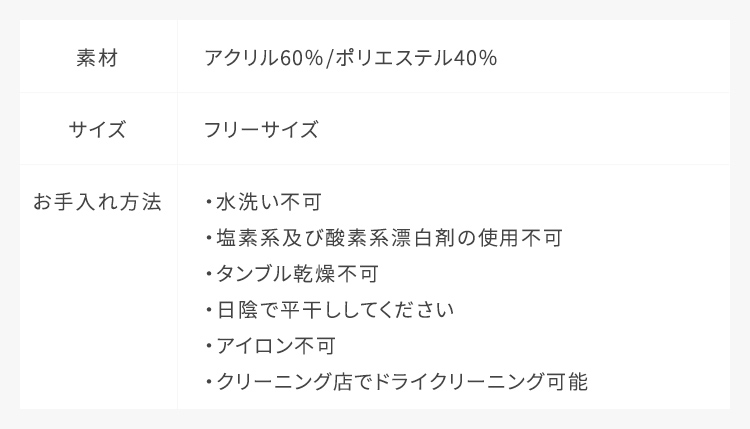This screenshot has height=429, width=750.
Task: Click the bullet before クリーニング店
Action: click(208, 382)
